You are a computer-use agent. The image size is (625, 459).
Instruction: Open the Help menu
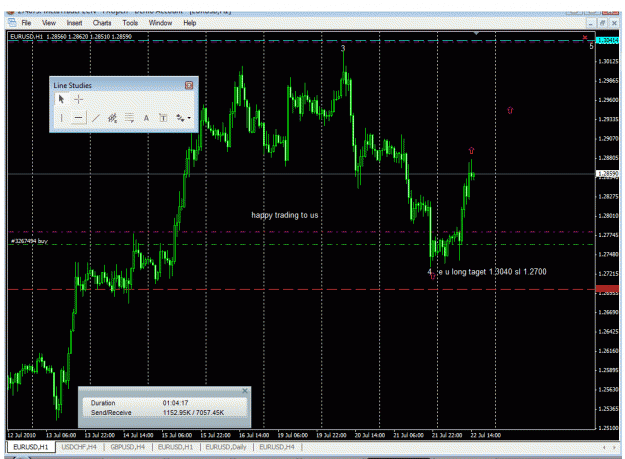190,23
